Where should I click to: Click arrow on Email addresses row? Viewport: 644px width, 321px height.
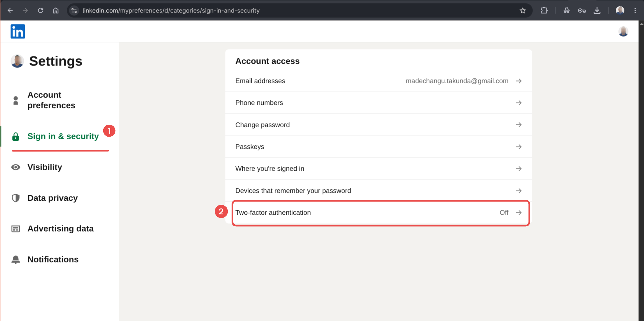tap(519, 81)
